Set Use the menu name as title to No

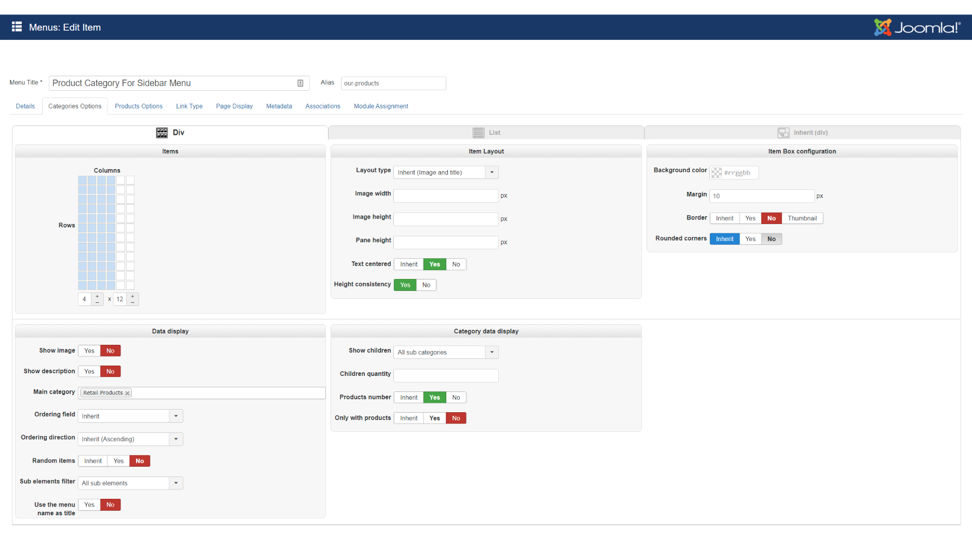[111, 505]
